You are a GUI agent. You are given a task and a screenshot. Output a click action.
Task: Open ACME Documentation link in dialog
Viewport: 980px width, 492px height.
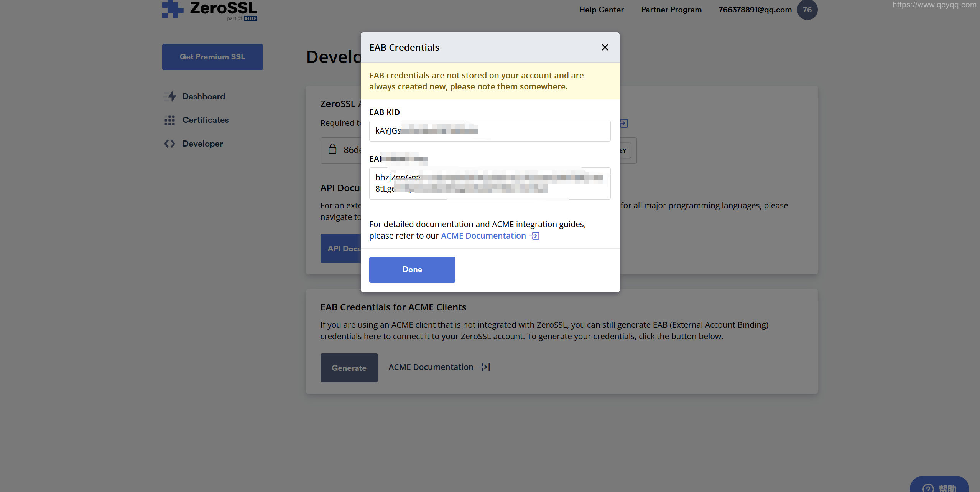(x=483, y=236)
